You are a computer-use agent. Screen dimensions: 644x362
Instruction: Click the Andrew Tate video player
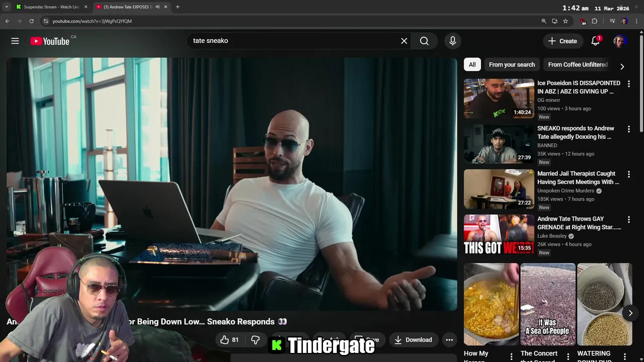232,184
